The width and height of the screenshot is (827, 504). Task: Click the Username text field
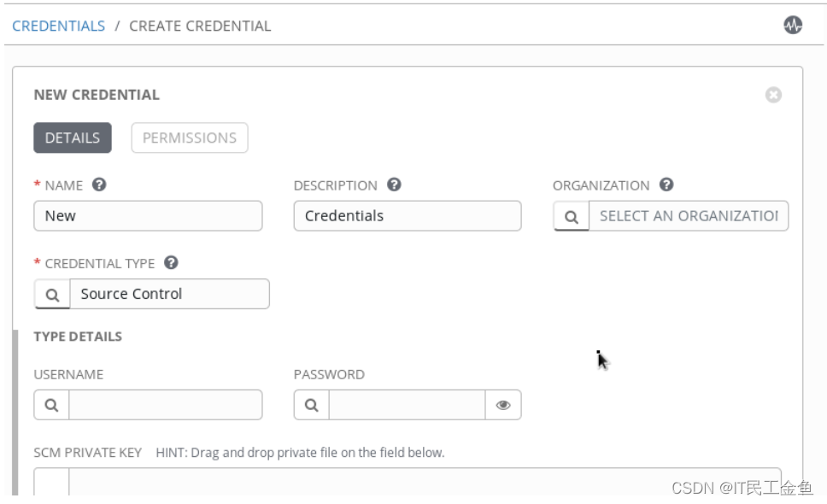tap(166, 405)
